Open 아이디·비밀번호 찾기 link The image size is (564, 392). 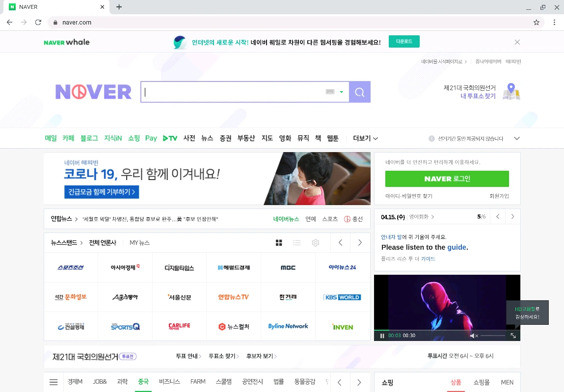[408, 196]
